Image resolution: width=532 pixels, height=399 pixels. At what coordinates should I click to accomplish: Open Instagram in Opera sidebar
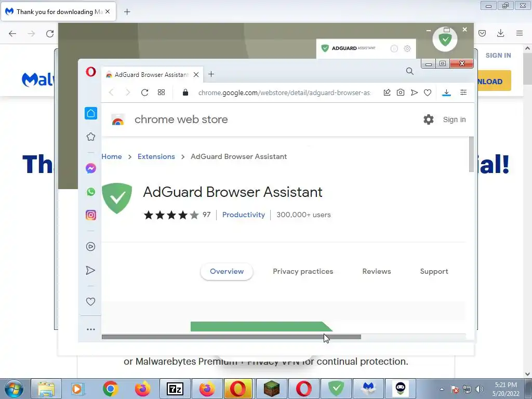(90, 215)
